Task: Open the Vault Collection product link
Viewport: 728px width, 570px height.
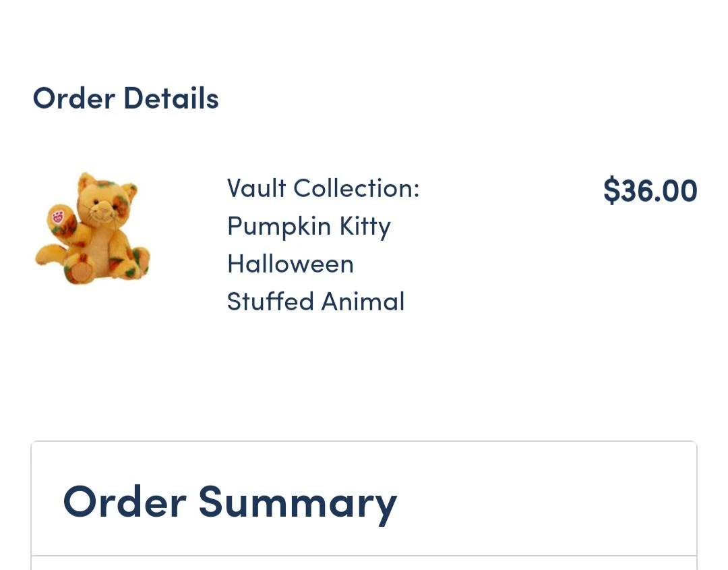Action: tap(323, 188)
